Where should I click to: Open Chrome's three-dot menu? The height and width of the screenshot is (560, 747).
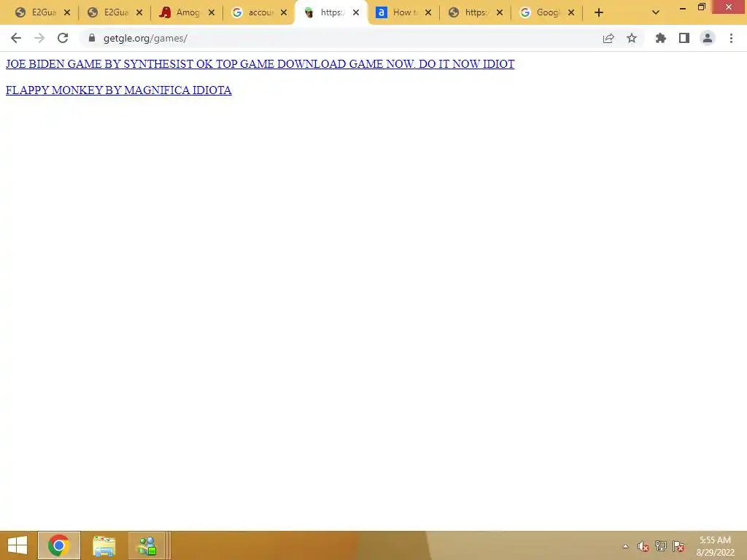click(731, 38)
